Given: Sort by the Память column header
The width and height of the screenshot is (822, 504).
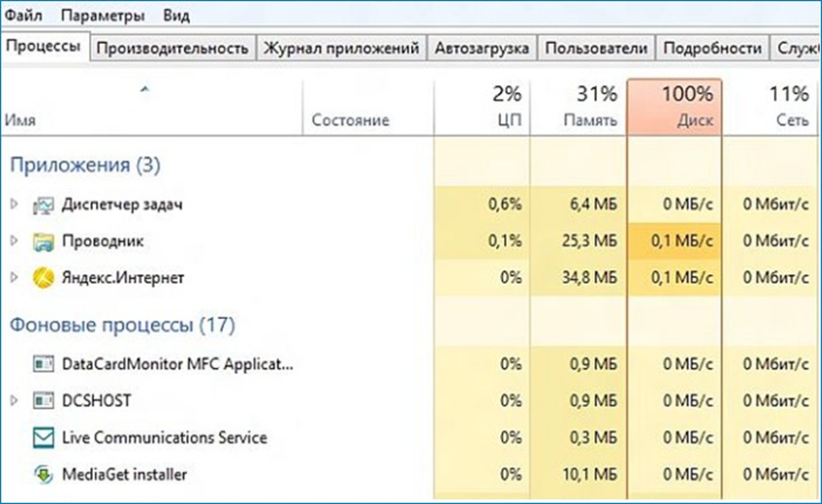Looking at the screenshot, I should coord(578,107).
